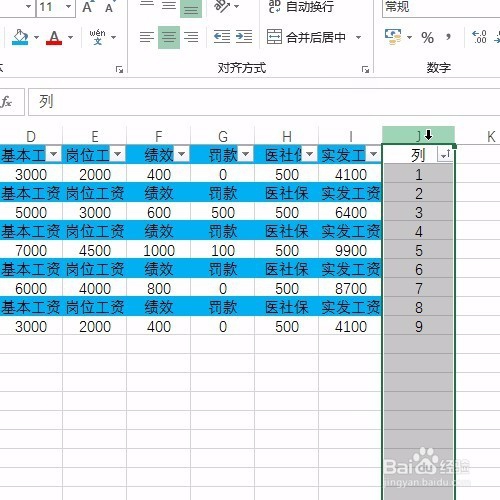Open sorted filter button on 列 column
The width and height of the screenshot is (500, 500).
445,154
